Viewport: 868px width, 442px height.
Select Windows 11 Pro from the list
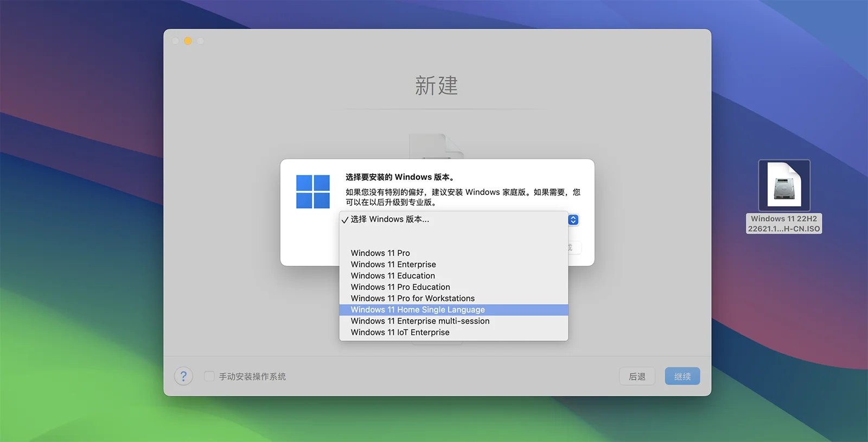pyautogui.click(x=454, y=253)
